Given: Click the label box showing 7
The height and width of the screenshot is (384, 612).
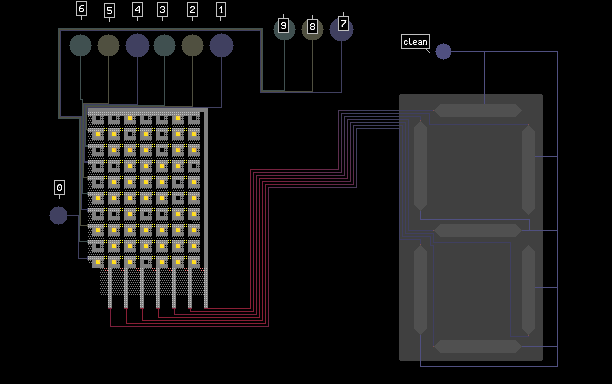Looking at the screenshot, I should tap(343, 23).
